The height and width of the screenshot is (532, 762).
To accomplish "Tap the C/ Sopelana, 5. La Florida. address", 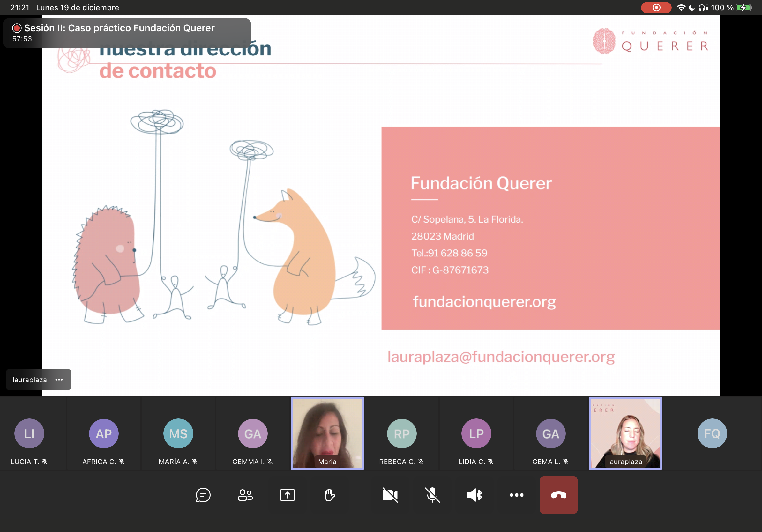I will 467,219.
